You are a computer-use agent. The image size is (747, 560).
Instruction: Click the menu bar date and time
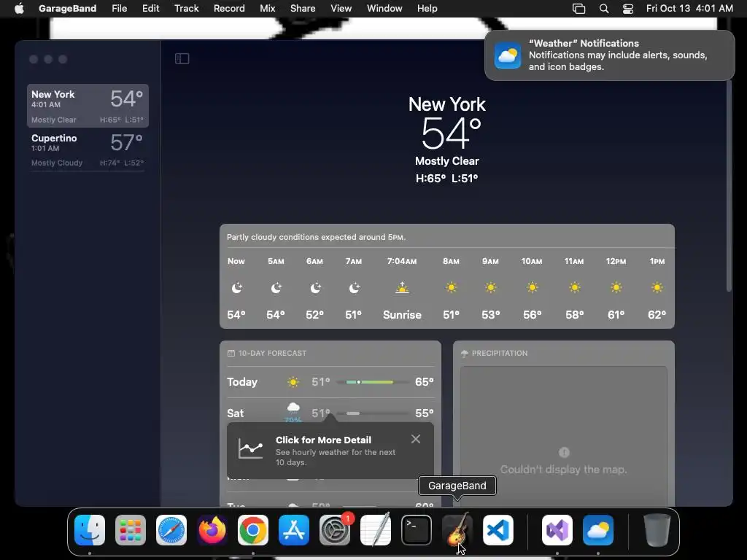tap(689, 8)
